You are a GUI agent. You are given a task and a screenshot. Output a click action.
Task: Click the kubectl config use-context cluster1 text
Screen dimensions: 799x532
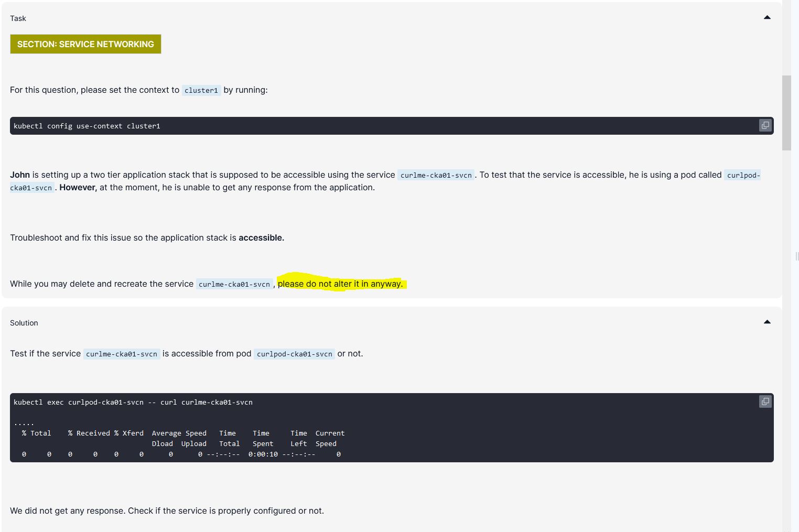click(87, 126)
